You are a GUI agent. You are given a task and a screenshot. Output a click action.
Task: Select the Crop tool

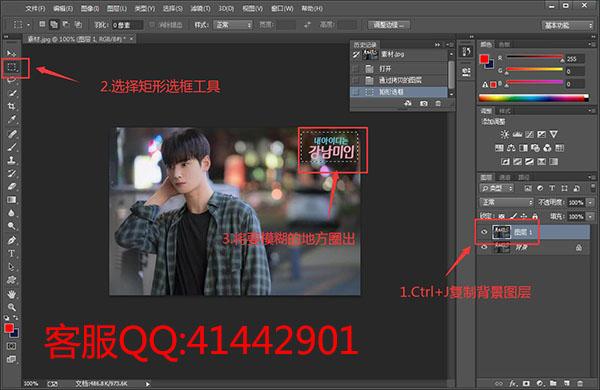click(12, 106)
